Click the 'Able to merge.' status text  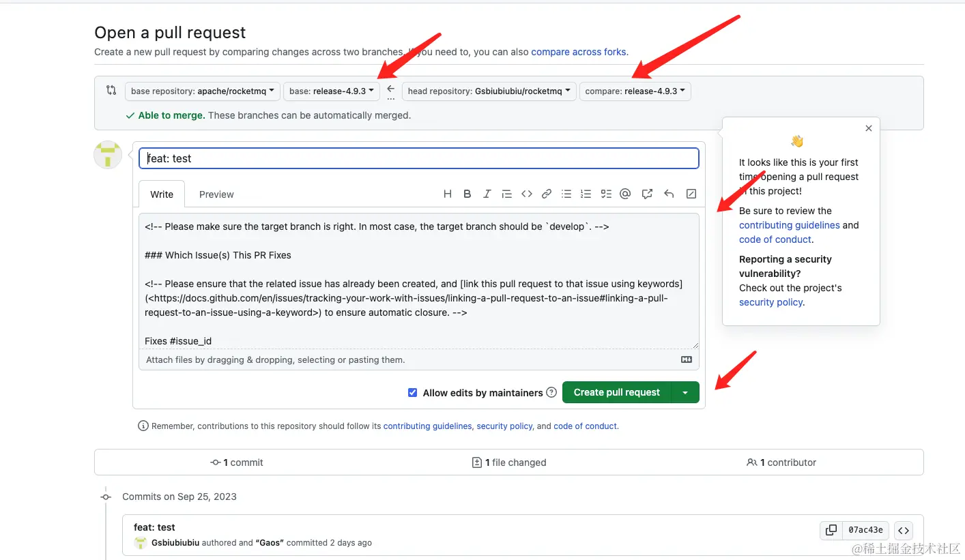coord(171,115)
